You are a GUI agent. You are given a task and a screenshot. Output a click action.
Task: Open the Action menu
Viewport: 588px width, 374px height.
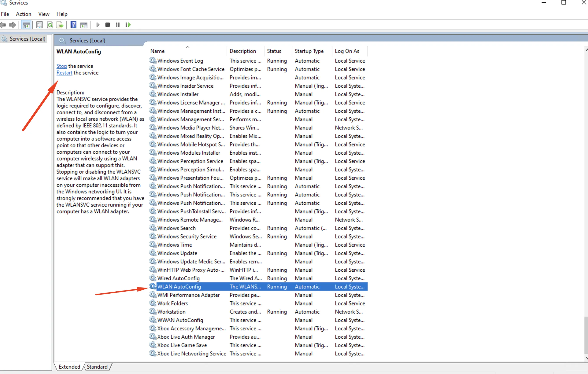pyautogui.click(x=23, y=14)
